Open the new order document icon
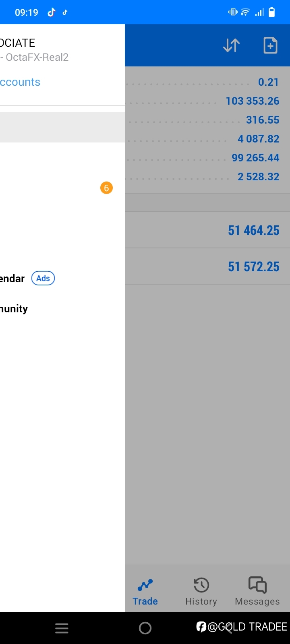The image size is (290, 644). (x=270, y=45)
